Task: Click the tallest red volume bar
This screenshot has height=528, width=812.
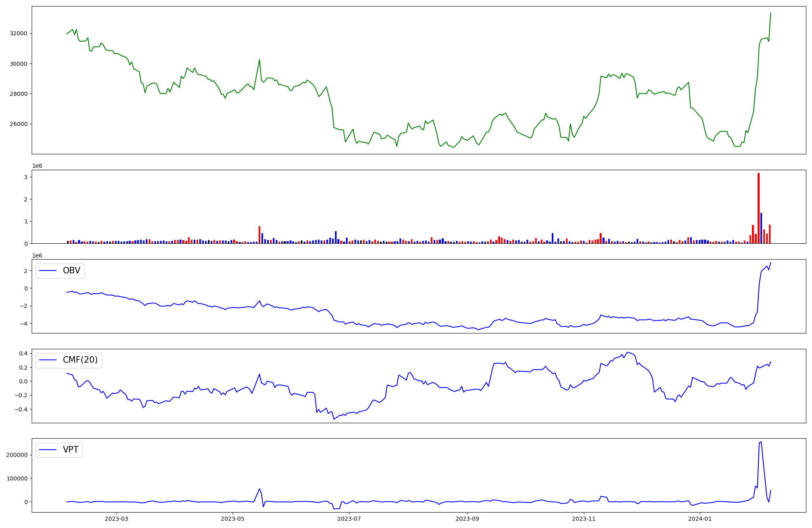Action: click(758, 208)
